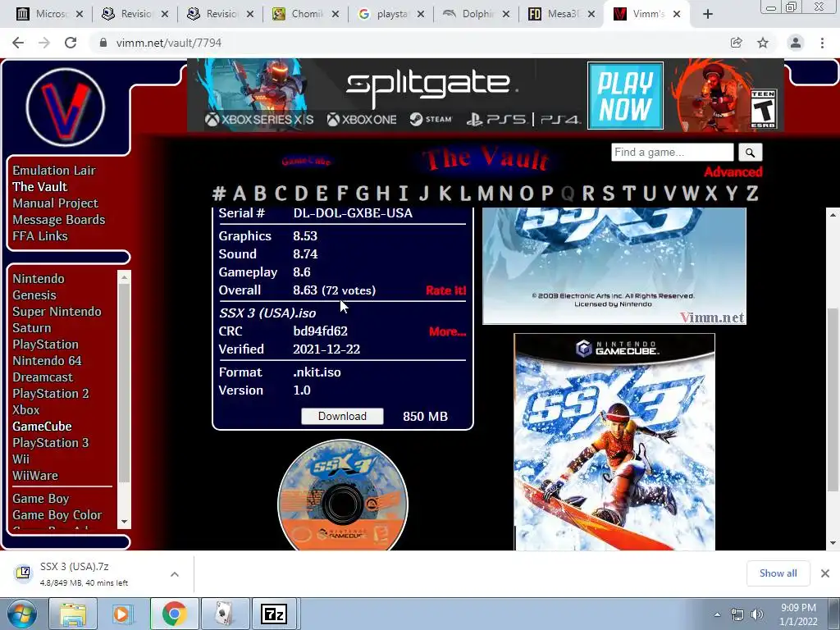Close the Dolphin tab

[506, 14]
